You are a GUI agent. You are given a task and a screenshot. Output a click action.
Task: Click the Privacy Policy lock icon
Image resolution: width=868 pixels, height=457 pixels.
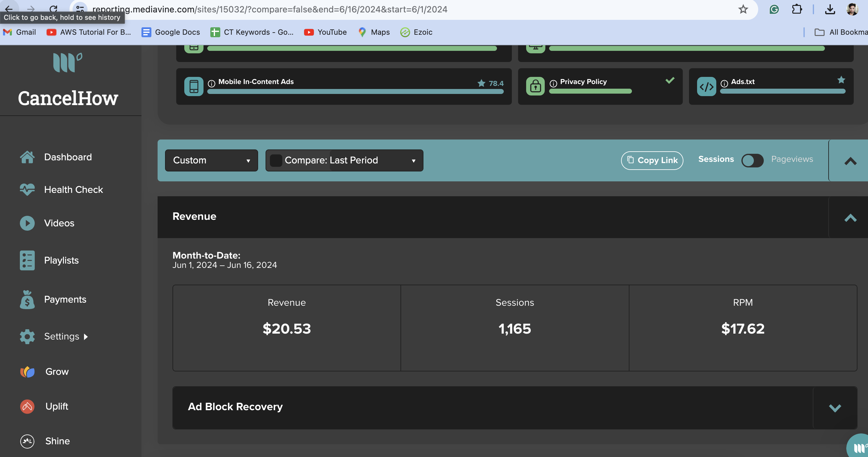pos(535,86)
